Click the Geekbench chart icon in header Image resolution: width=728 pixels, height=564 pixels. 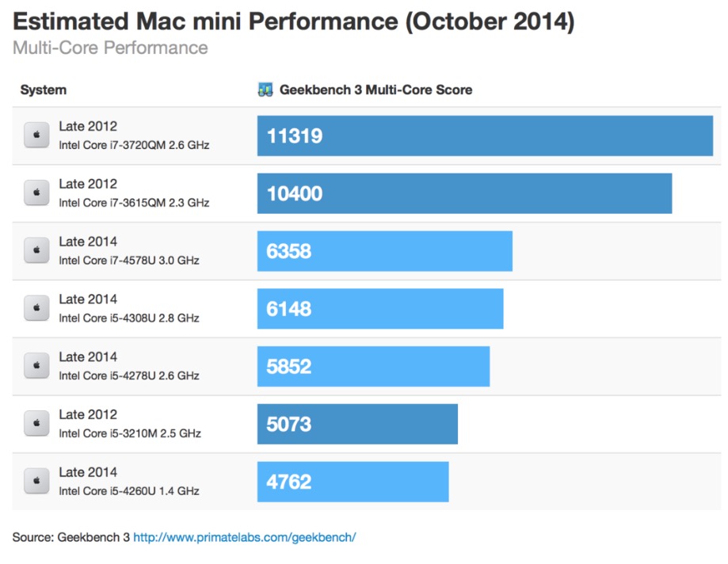click(x=265, y=90)
